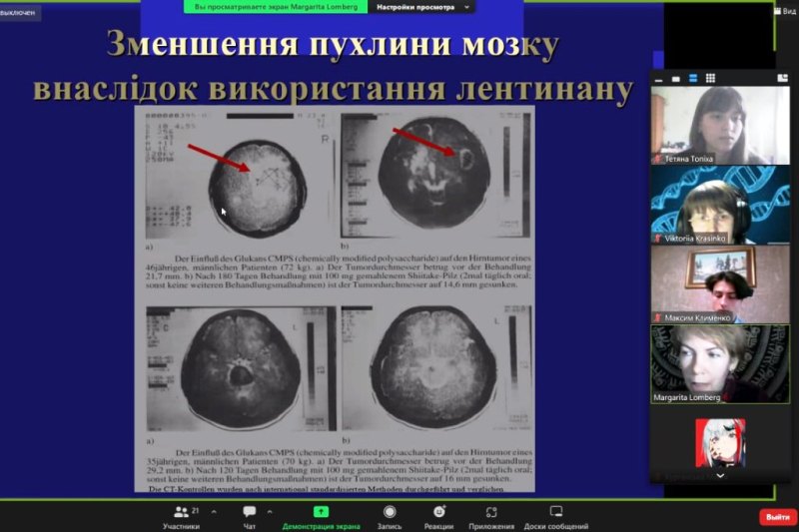The image size is (799, 532).
Task: Show more participants with the down chevron
Action: click(720, 475)
